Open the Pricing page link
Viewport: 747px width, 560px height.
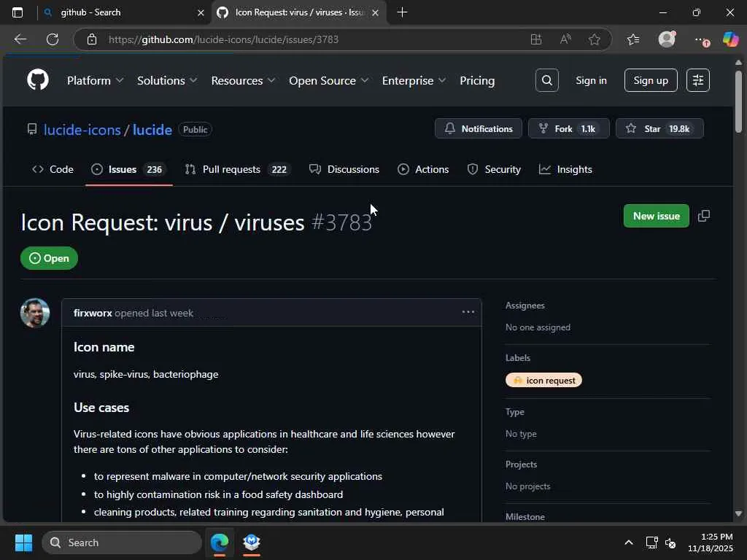tap(477, 80)
